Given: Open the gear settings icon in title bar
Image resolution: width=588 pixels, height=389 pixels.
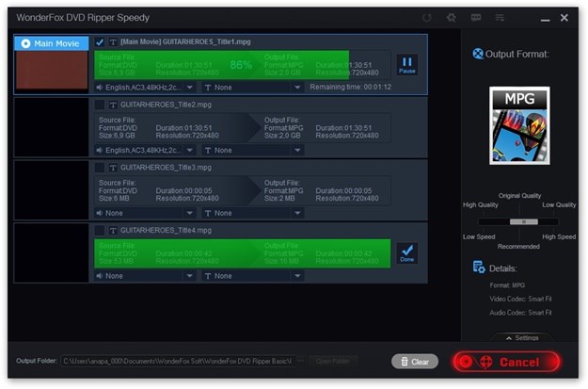Looking at the screenshot, I should coord(452,18).
